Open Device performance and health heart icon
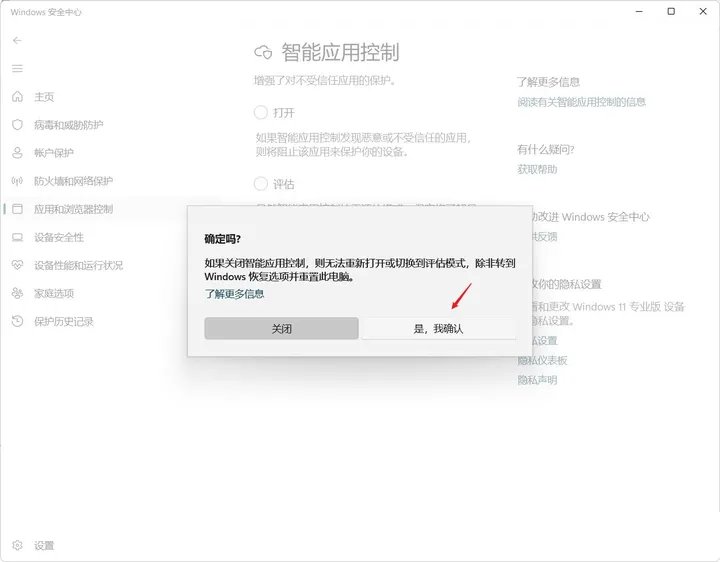This screenshot has height=562, width=720. (x=17, y=265)
